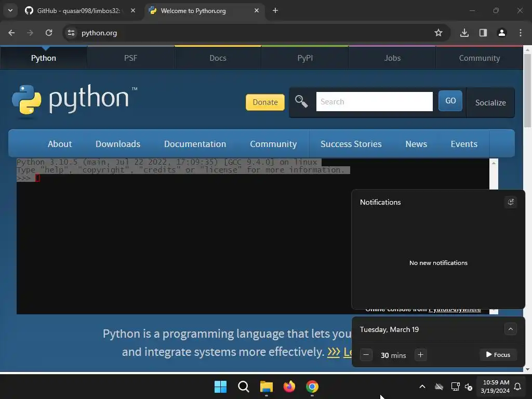Open Windows Start menu
Viewport: 532px width, 399px height.
pyautogui.click(x=220, y=387)
